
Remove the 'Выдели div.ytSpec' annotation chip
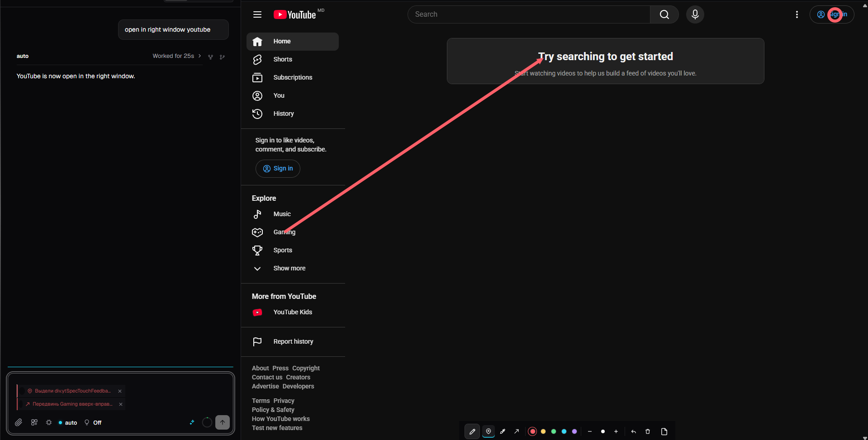coord(120,391)
